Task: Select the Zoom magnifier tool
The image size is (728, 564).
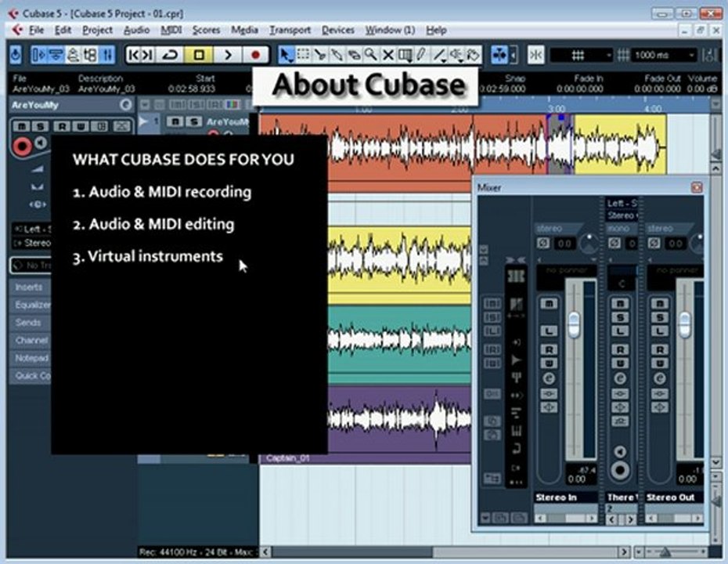Action: (x=370, y=56)
